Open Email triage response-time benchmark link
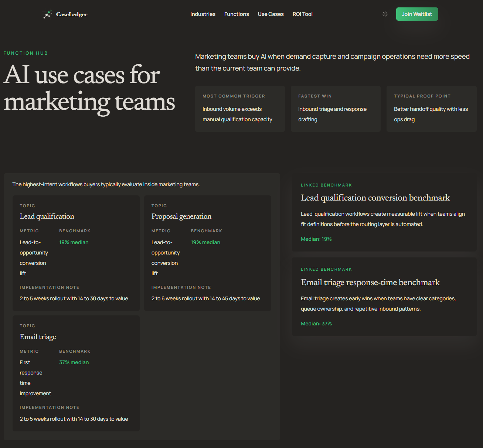Image resolution: width=483 pixels, height=448 pixels. click(370, 283)
